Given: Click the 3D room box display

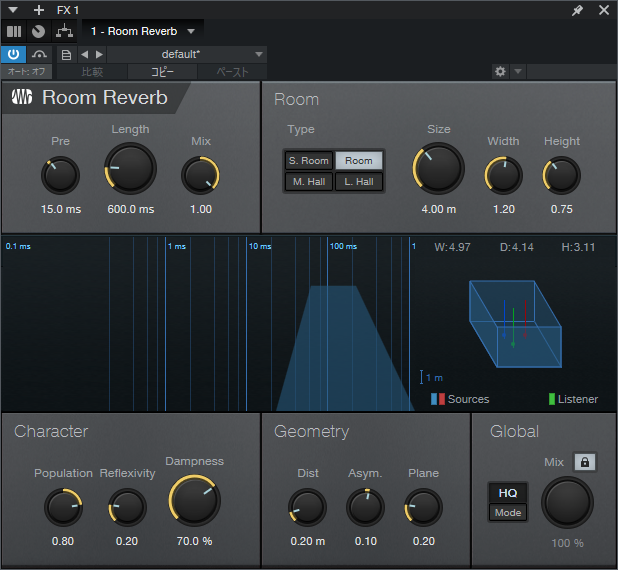Looking at the screenshot, I should (x=515, y=324).
